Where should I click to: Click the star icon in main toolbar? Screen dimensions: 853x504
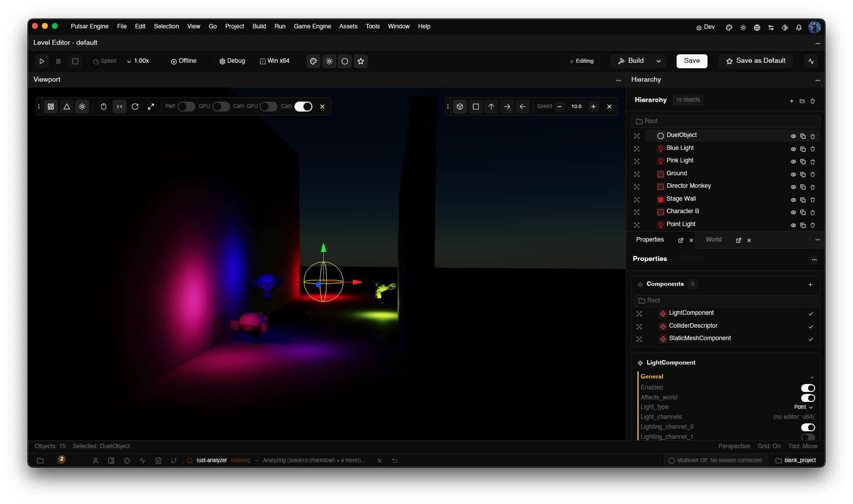click(x=361, y=61)
